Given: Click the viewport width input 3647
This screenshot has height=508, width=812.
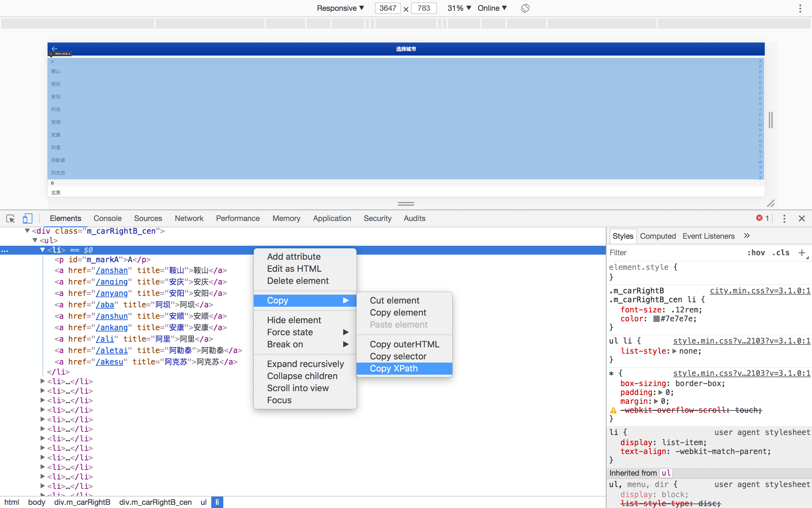Looking at the screenshot, I should pos(388,8).
